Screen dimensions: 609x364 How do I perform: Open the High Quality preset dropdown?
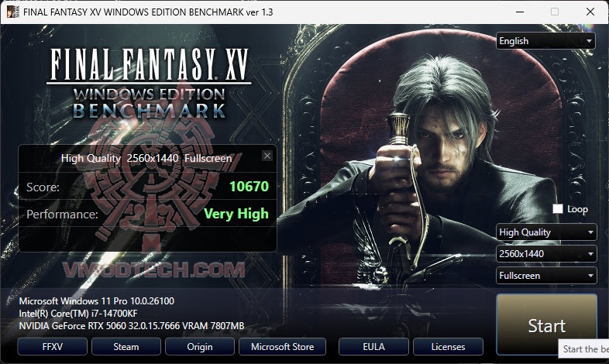point(546,232)
